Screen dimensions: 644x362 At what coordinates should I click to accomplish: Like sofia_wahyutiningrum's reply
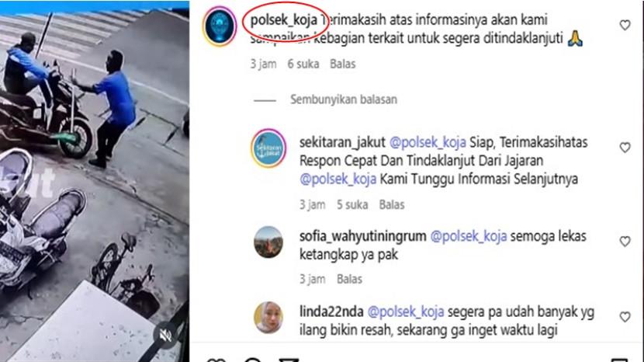coord(625,242)
